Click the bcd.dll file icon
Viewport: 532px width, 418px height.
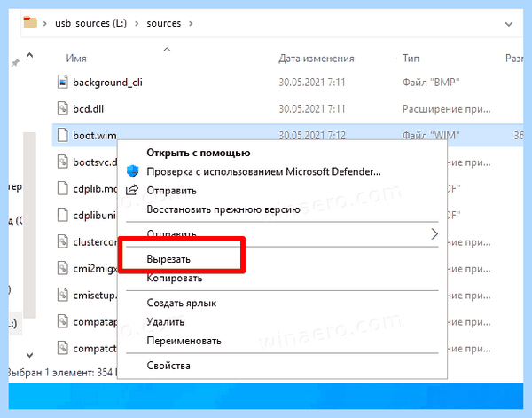[62, 108]
